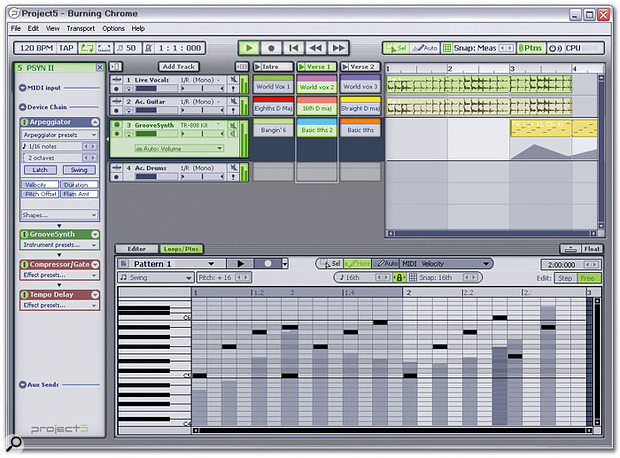Click the GrooveSynth track pan slider
This screenshot has height=458, width=620.
(202, 134)
